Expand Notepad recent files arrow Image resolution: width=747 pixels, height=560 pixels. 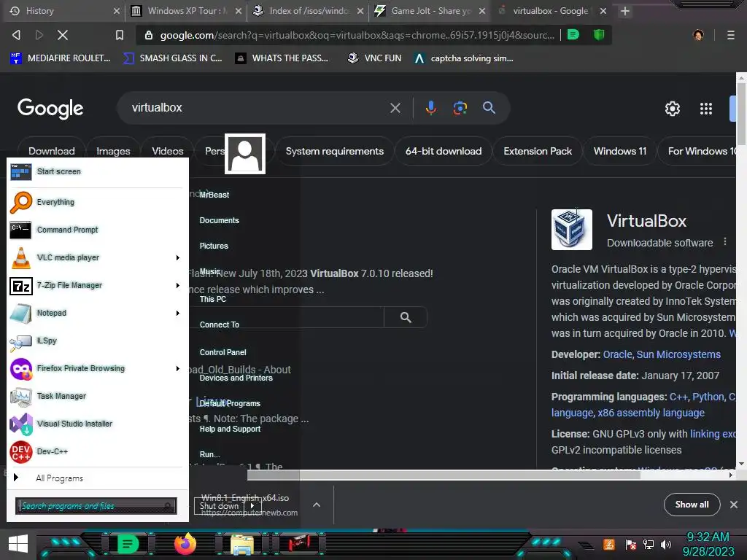(x=178, y=313)
